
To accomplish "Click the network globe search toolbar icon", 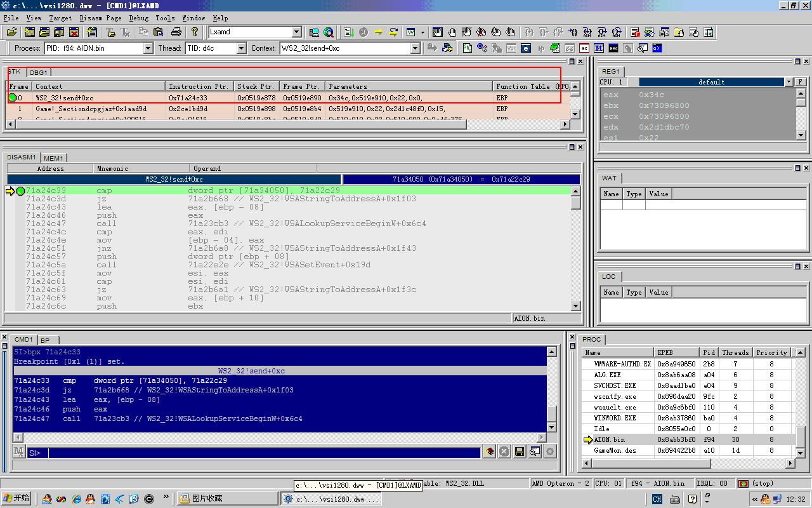I will click(x=329, y=32).
